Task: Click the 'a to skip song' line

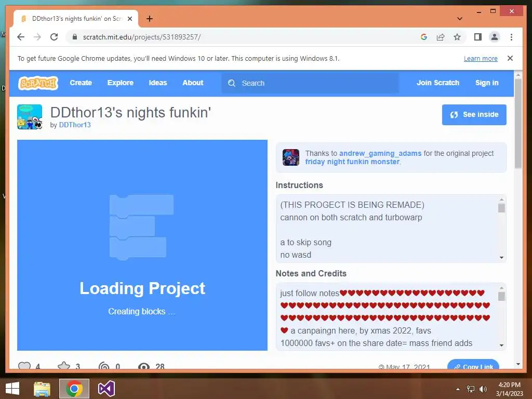Action: pyautogui.click(x=305, y=242)
